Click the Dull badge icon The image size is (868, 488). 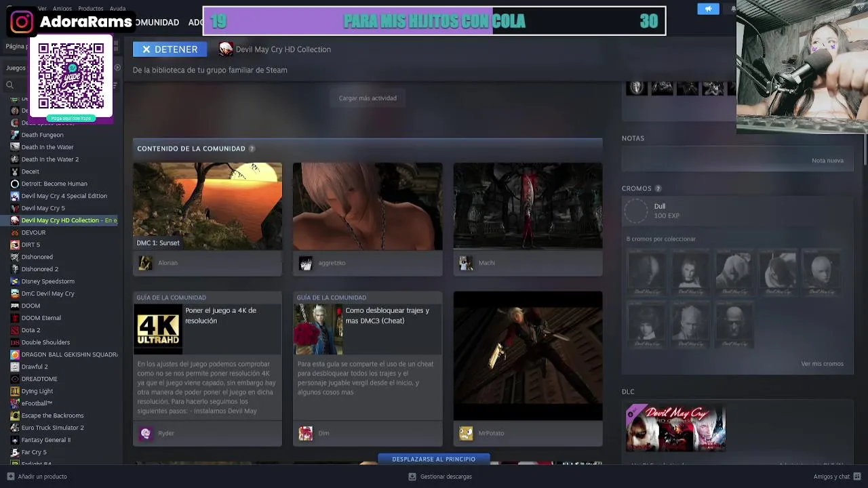pyautogui.click(x=636, y=211)
